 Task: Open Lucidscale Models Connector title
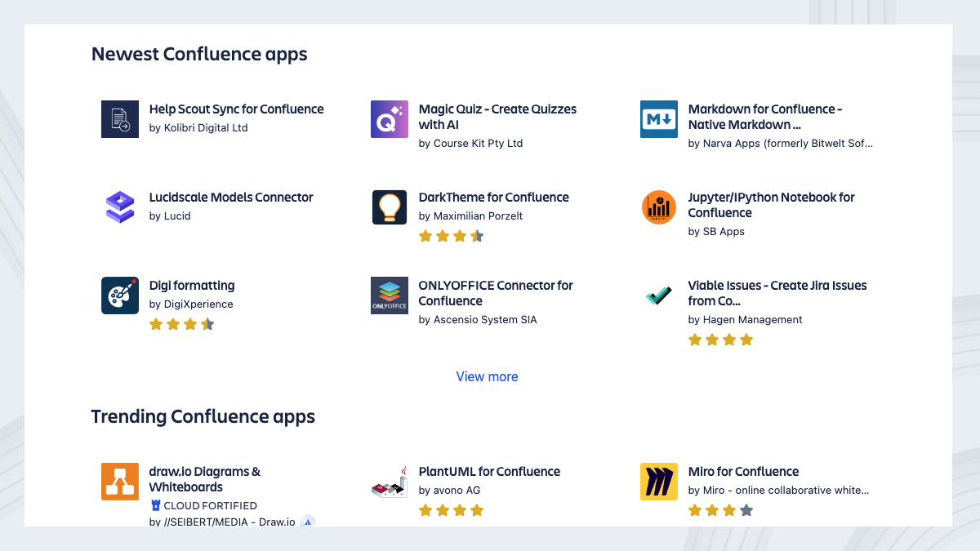(231, 198)
